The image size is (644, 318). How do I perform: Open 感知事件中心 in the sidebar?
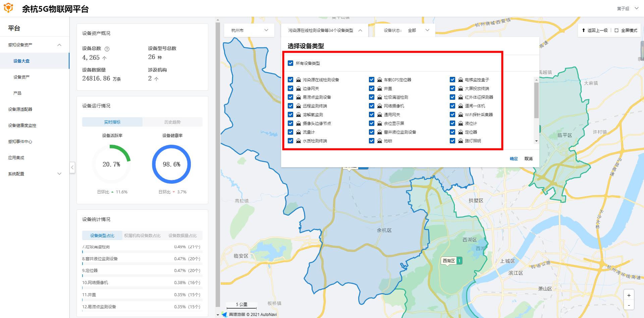pyautogui.click(x=35, y=142)
